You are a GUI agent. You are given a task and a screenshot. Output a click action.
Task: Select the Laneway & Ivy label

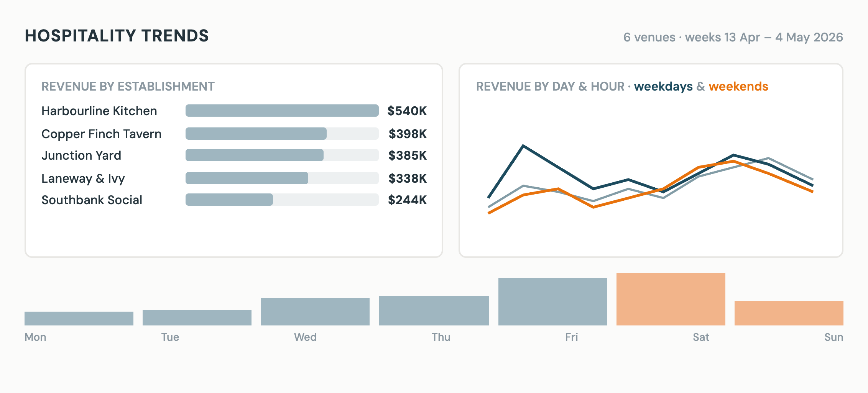click(83, 178)
